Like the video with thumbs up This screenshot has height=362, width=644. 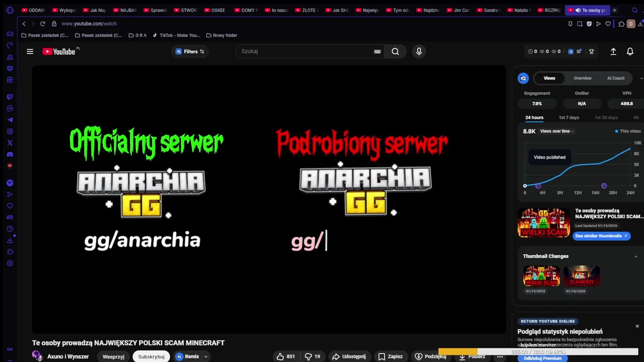pos(285,356)
